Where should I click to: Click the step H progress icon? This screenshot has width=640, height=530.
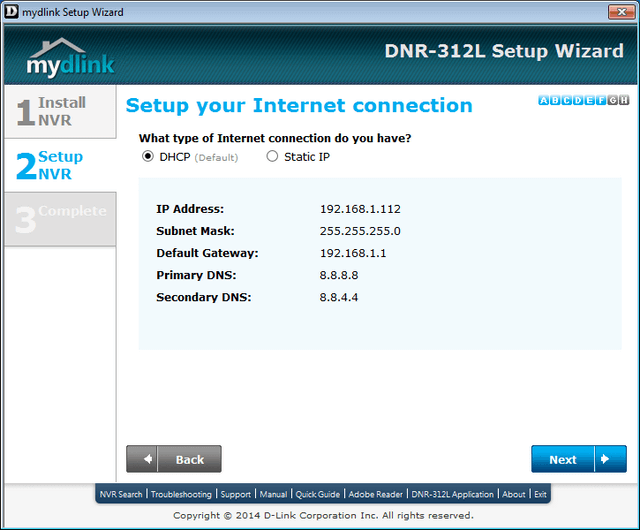tap(624, 100)
